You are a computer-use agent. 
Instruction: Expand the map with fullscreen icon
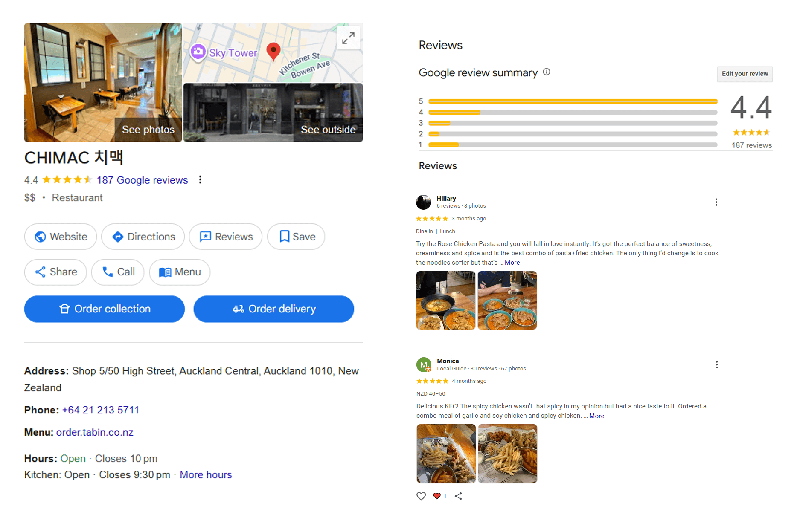348,38
